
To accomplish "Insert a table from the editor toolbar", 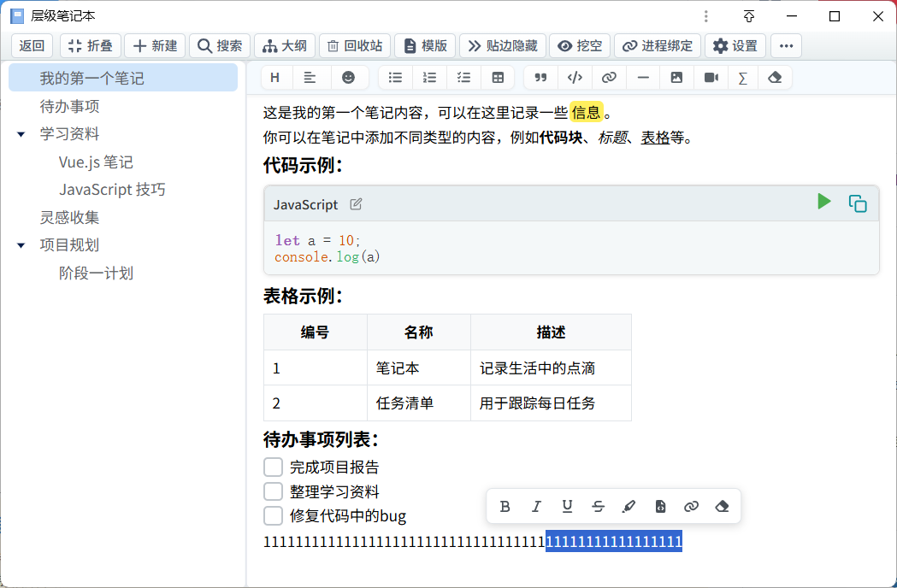I will pos(498,78).
